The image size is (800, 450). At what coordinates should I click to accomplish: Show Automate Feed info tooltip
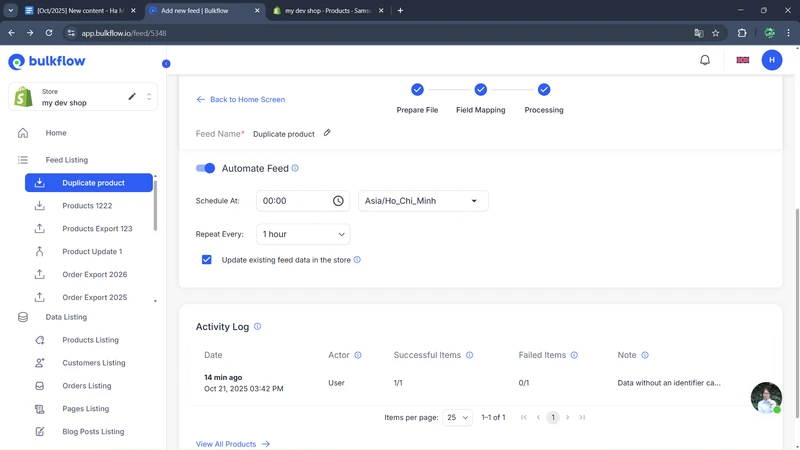pos(295,168)
